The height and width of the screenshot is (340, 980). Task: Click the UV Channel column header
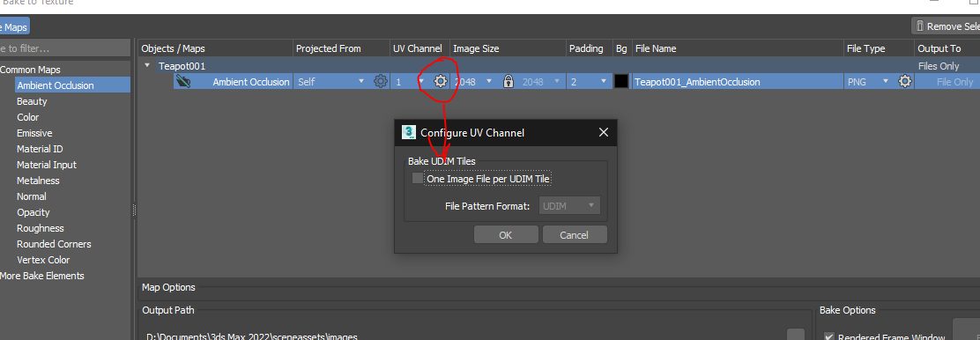coord(419,48)
